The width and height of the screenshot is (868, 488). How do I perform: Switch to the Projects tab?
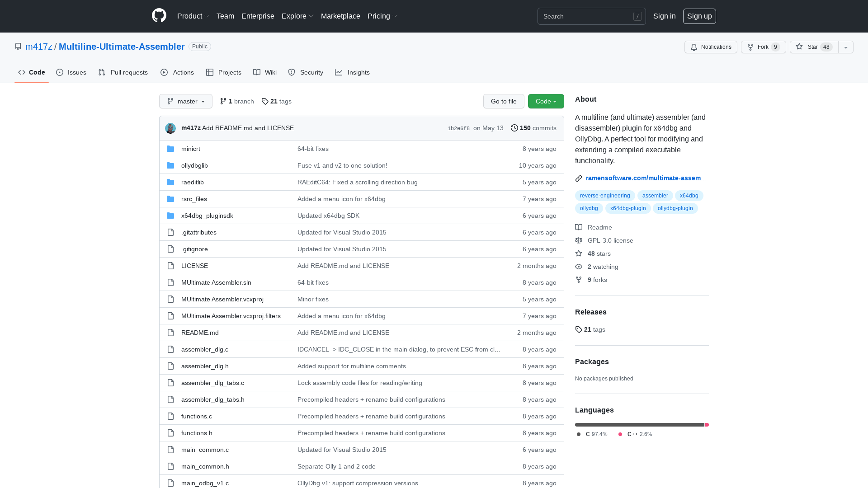[224, 72]
